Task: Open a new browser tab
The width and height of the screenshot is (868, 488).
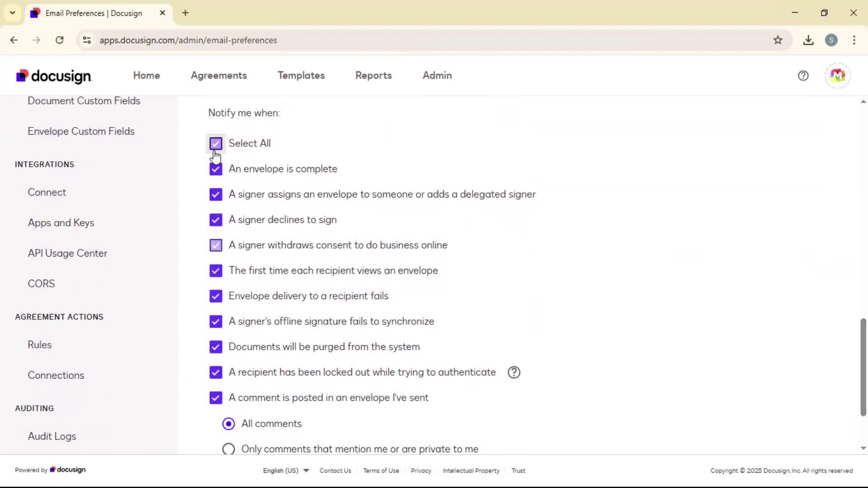Action: click(185, 13)
